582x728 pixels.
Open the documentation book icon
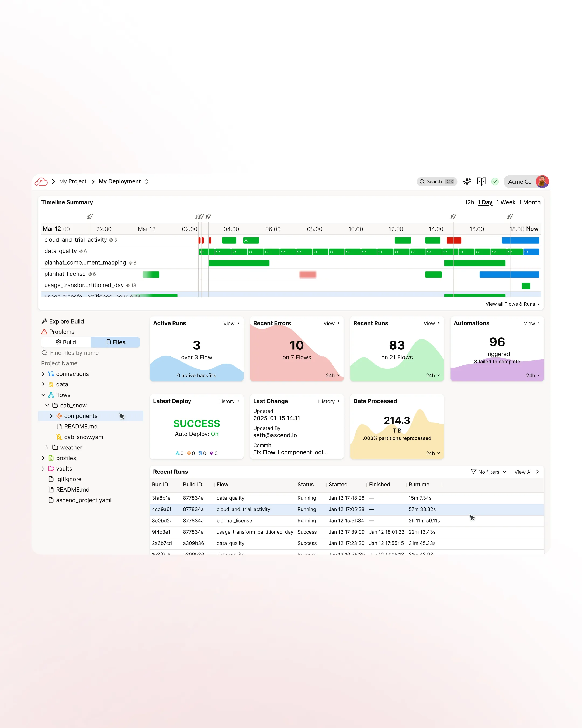coord(481,181)
